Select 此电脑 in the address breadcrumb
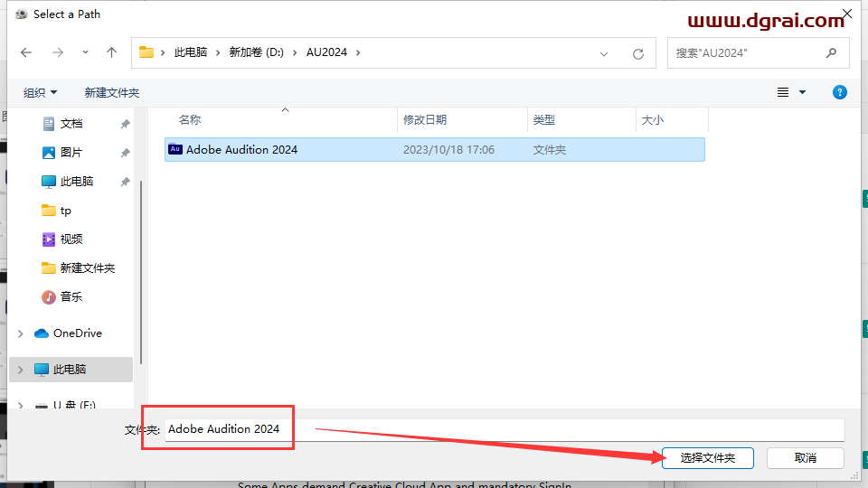868x488 pixels. pos(191,52)
